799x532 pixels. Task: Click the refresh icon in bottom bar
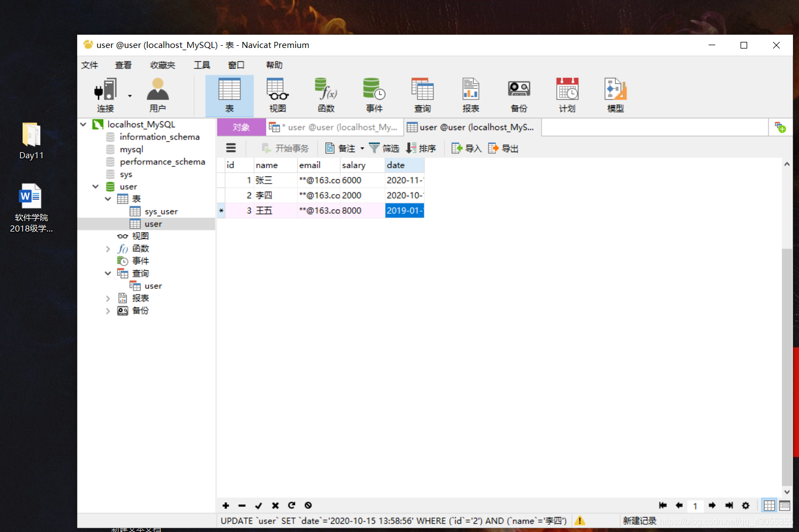coord(292,505)
